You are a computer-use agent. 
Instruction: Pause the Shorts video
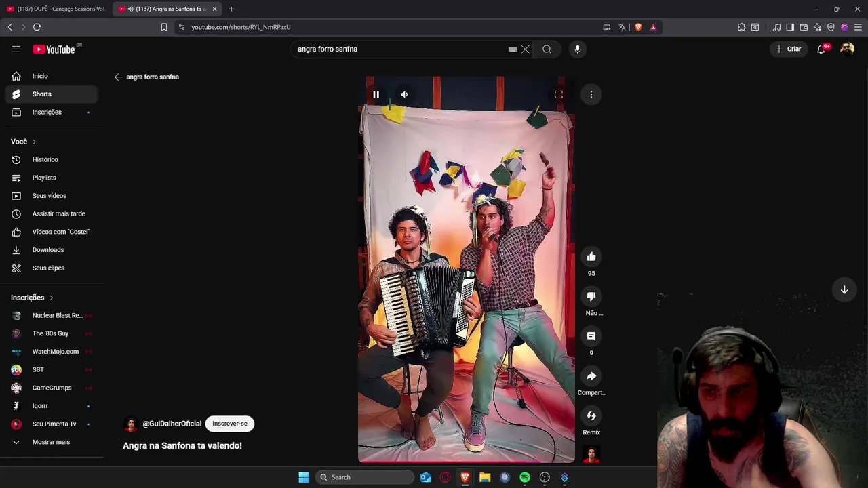click(376, 94)
